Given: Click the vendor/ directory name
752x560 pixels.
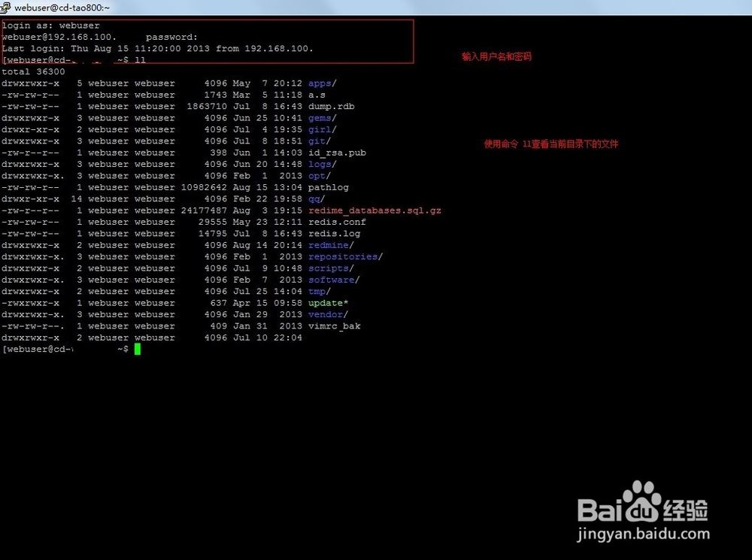Looking at the screenshot, I should click(x=328, y=314).
